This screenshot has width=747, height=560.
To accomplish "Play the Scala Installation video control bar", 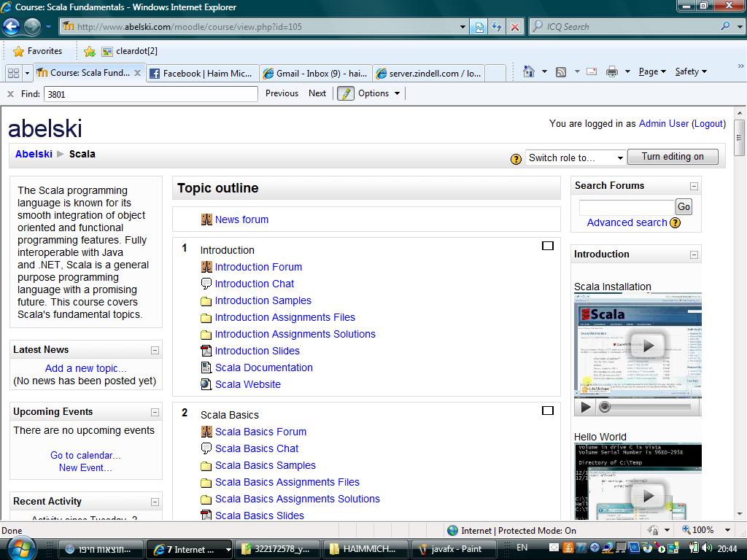I will tap(586, 407).
